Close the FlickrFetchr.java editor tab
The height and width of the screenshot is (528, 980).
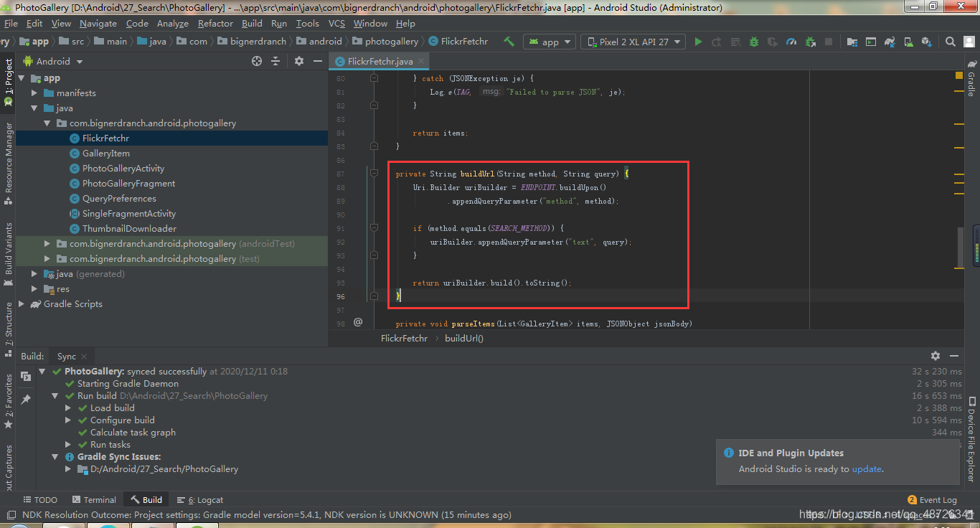coord(420,62)
